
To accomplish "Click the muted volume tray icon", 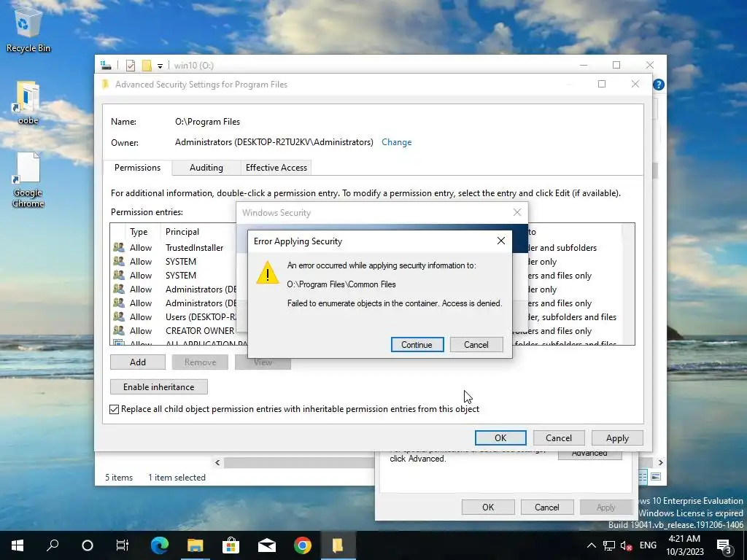I will pyautogui.click(x=626, y=545).
